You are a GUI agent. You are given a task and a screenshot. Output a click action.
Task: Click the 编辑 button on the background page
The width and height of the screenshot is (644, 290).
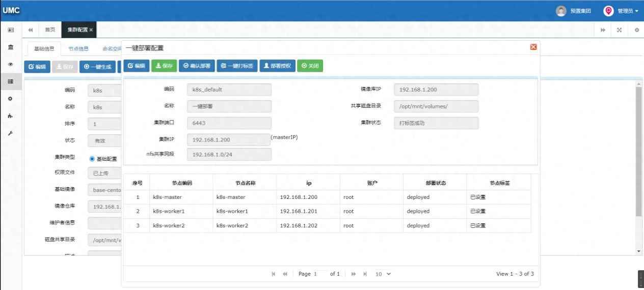point(37,67)
